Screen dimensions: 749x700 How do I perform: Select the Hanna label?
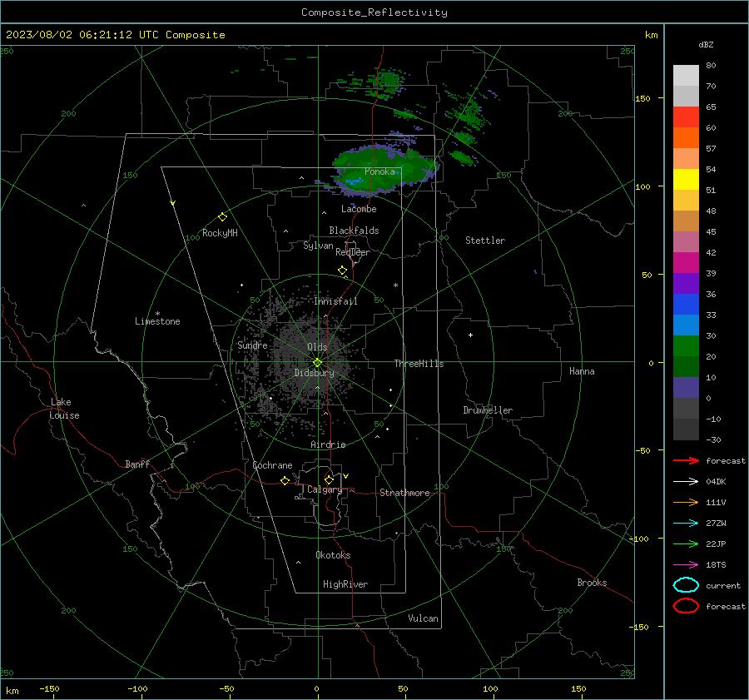[x=582, y=371]
